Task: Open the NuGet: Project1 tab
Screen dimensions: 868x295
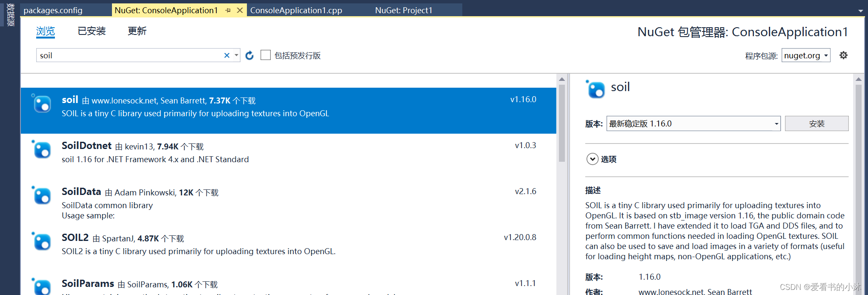Action: coord(404,10)
